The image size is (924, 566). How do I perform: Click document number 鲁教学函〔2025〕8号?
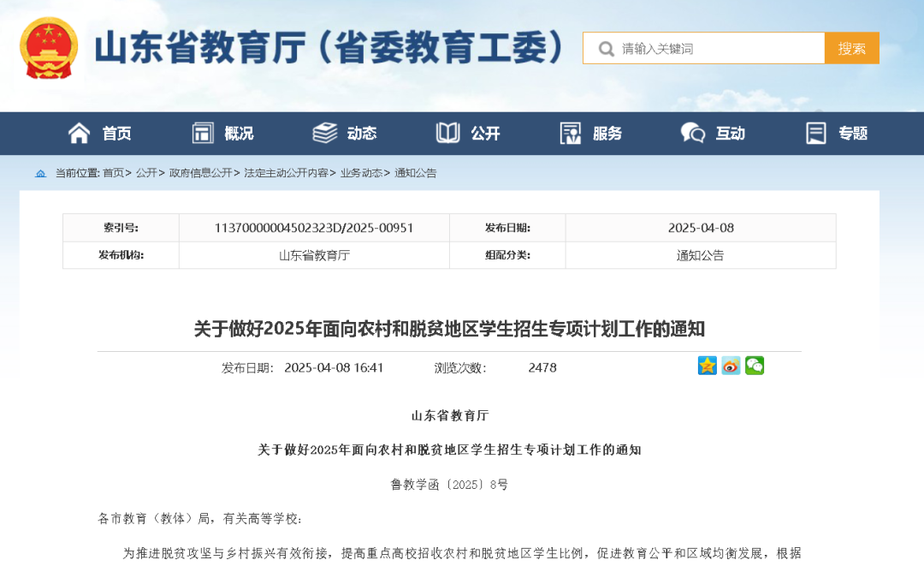coord(449,485)
